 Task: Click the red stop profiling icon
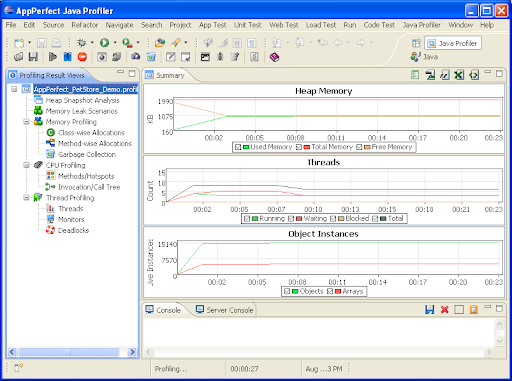pos(82,57)
